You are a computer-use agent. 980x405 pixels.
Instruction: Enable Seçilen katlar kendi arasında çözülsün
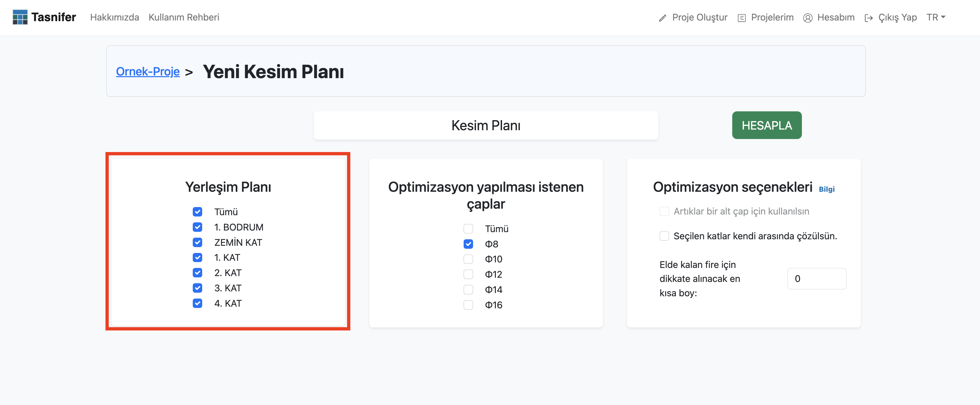tap(664, 236)
